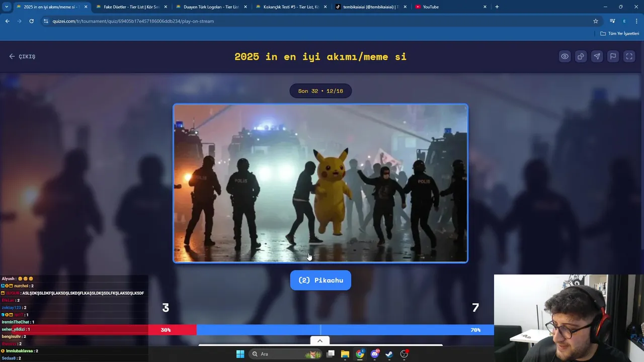The height and width of the screenshot is (362, 644).
Task: Open the Chrome three-dot menu
Action: click(636, 21)
